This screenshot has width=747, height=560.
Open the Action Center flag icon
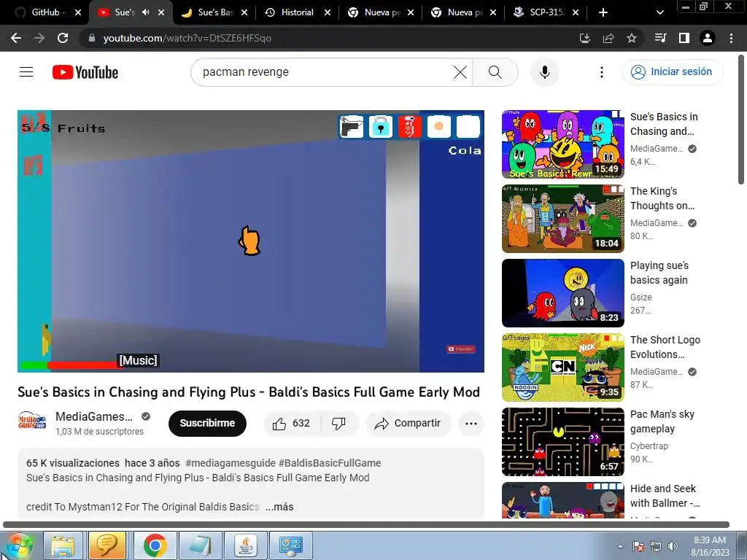(638, 546)
